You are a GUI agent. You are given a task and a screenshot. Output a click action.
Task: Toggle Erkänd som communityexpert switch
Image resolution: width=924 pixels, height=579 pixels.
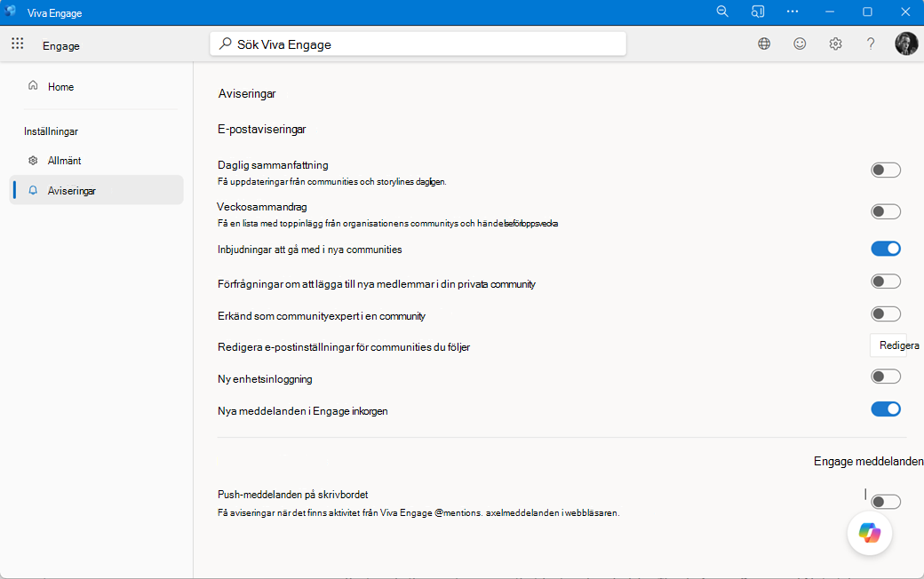886,314
